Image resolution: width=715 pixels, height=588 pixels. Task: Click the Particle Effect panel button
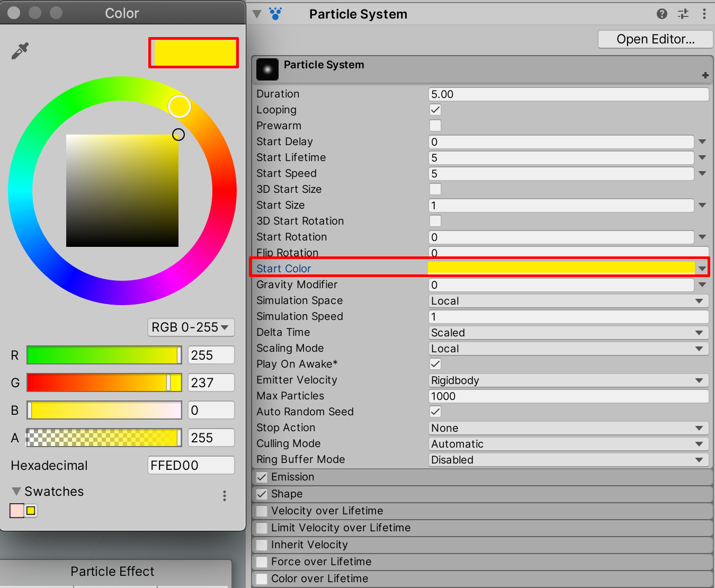tap(112, 571)
